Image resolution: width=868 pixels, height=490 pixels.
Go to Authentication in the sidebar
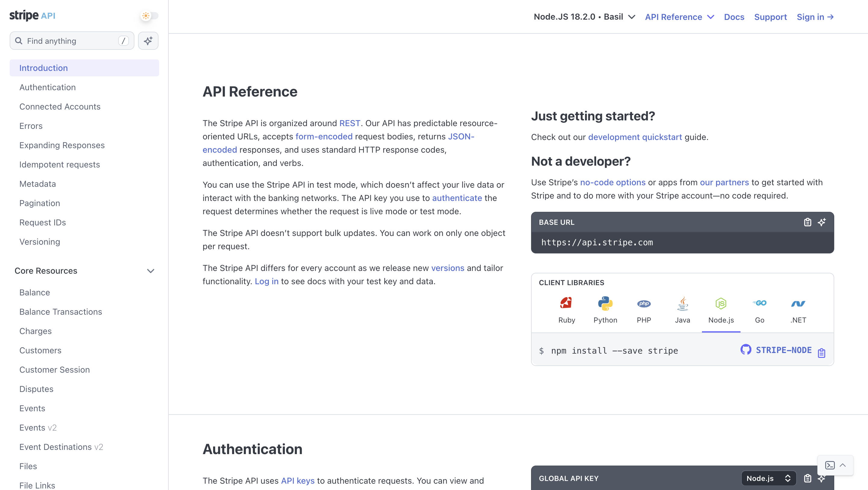[48, 87]
